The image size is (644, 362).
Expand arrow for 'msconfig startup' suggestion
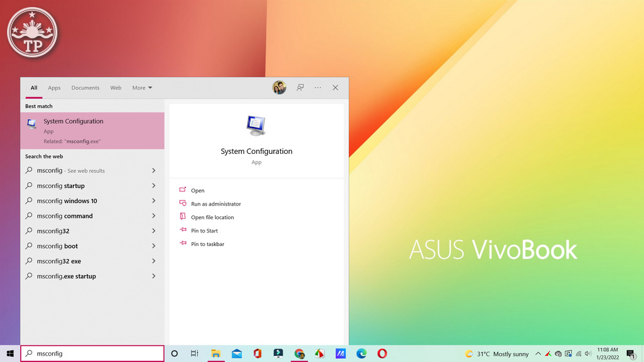coord(154,186)
